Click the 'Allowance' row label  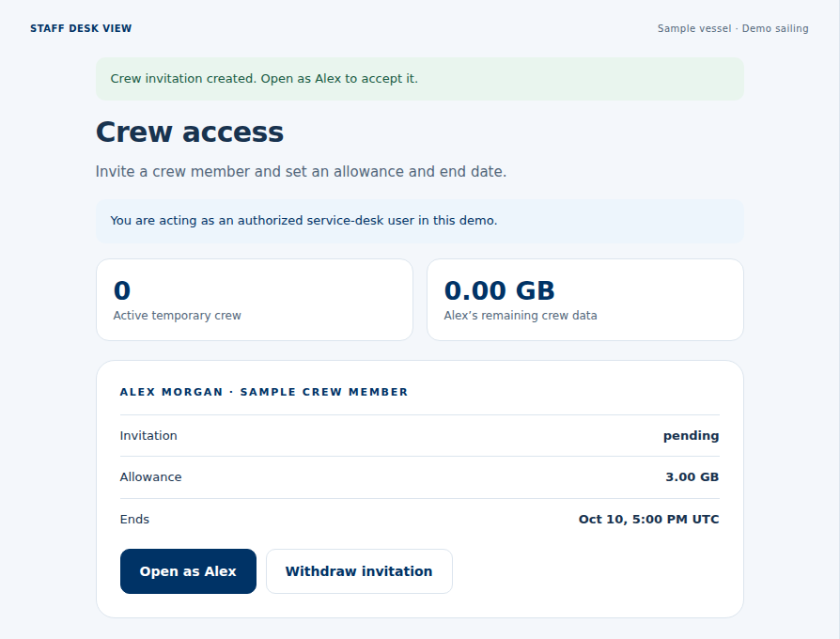pos(150,476)
